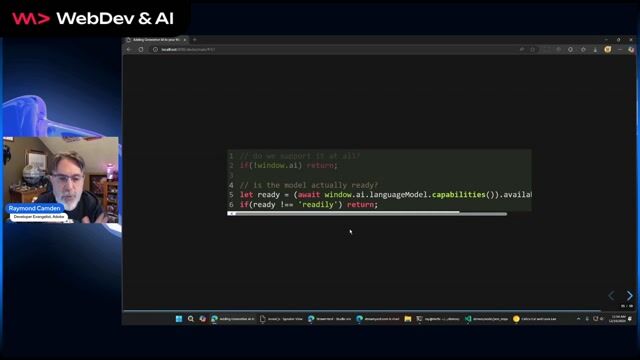The image size is (640, 360).
Task: Open the Copilot icon in the taskbar
Action: [202, 319]
